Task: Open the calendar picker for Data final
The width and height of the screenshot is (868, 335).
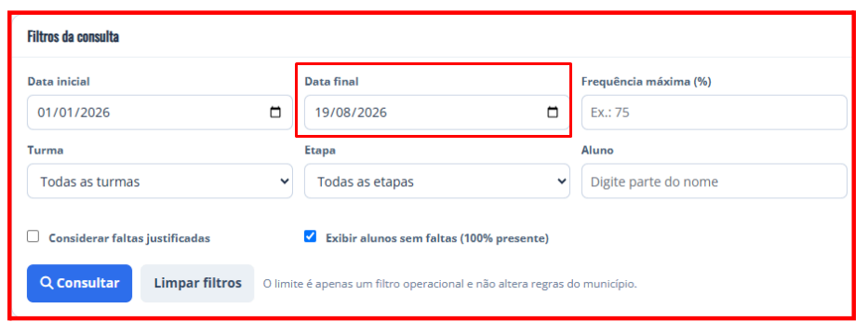Action: tap(552, 113)
